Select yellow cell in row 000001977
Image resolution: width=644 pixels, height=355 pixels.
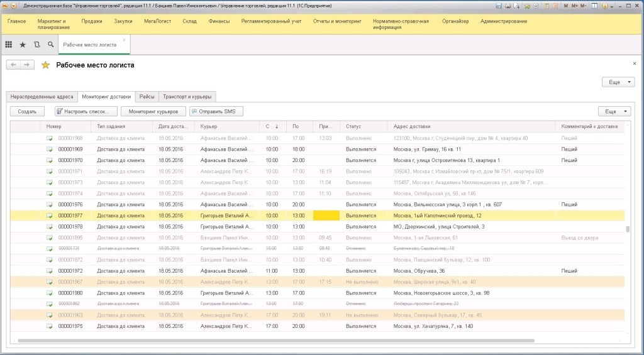point(326,216)
